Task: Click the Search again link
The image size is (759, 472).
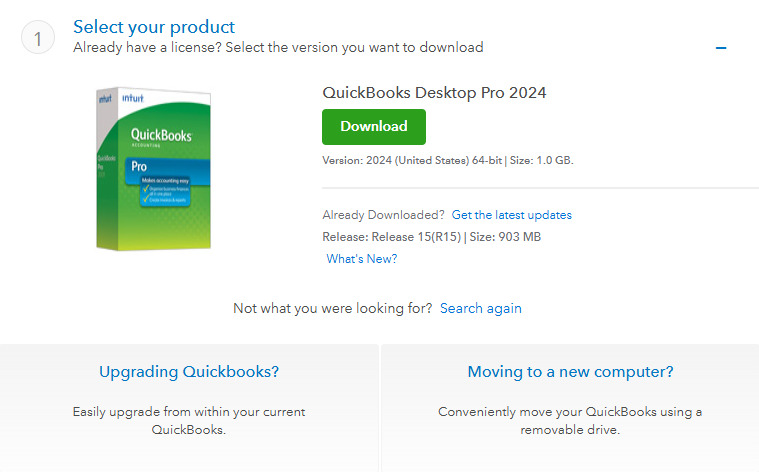Action: (x=481, y=308)
